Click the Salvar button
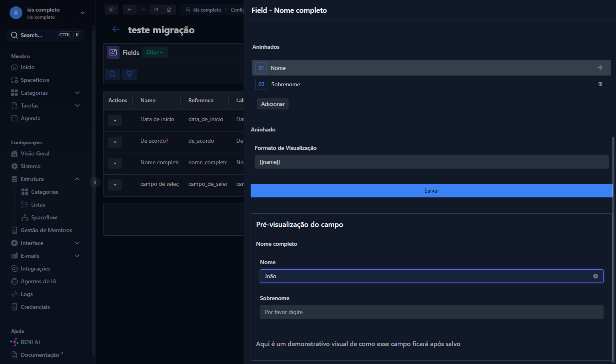The image size is (616, 364). pyautogui.click(x=432, y=191)
